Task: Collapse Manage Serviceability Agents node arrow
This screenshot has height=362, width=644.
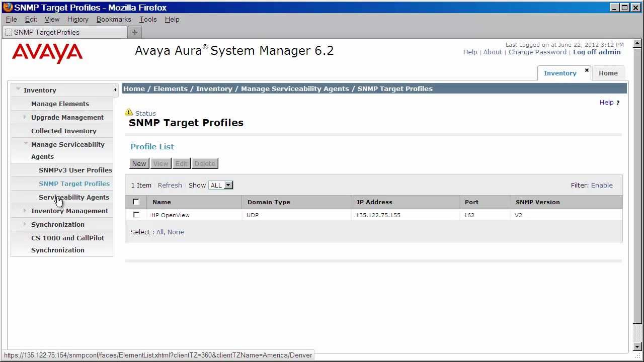Action: pos(26,144)
